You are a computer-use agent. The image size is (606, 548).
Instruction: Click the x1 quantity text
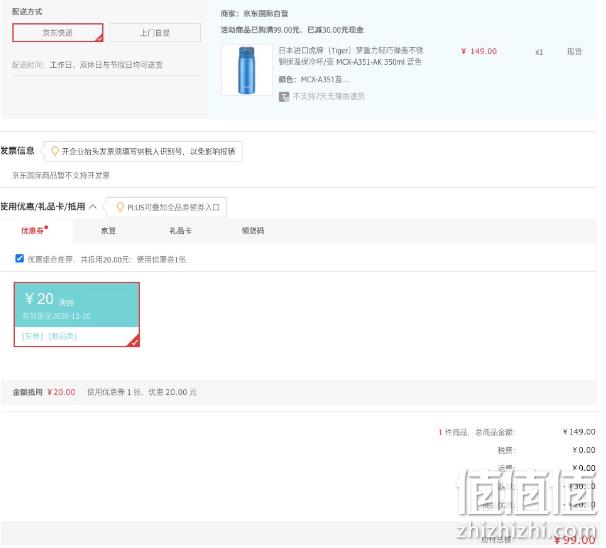point(539,52)
